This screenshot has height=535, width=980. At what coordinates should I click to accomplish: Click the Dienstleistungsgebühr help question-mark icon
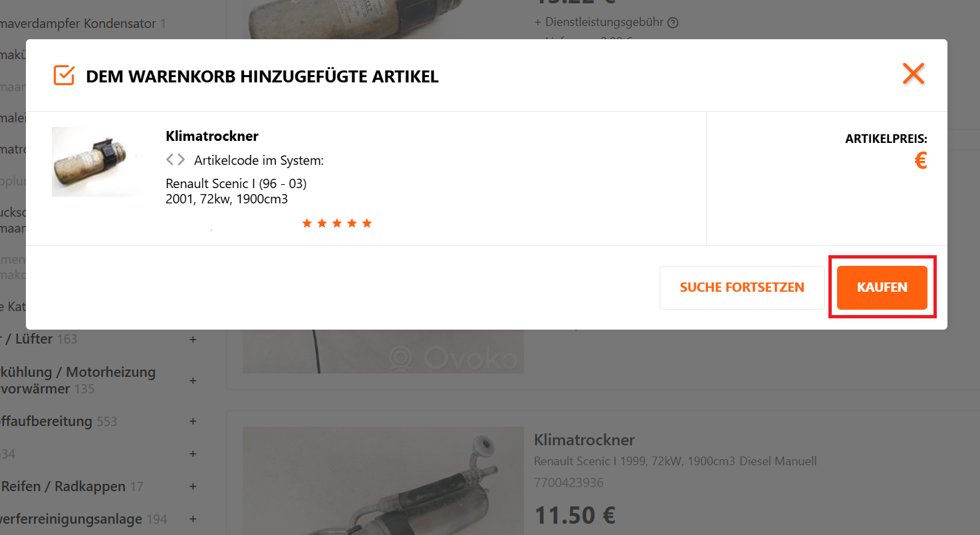coord(673,23)
